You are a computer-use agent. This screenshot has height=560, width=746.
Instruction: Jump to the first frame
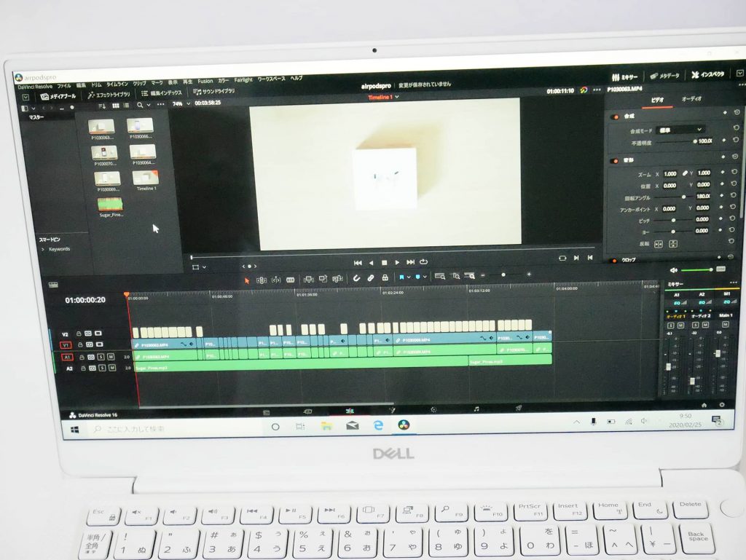click(x=358, y=262)
